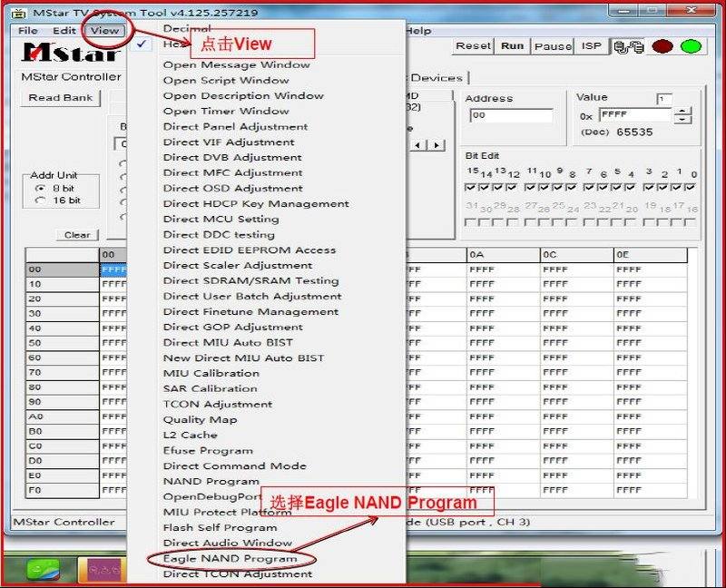The image size is (726, 588).
Task: Open Direct User Batch Adjustment
Action: pos(252,297)
